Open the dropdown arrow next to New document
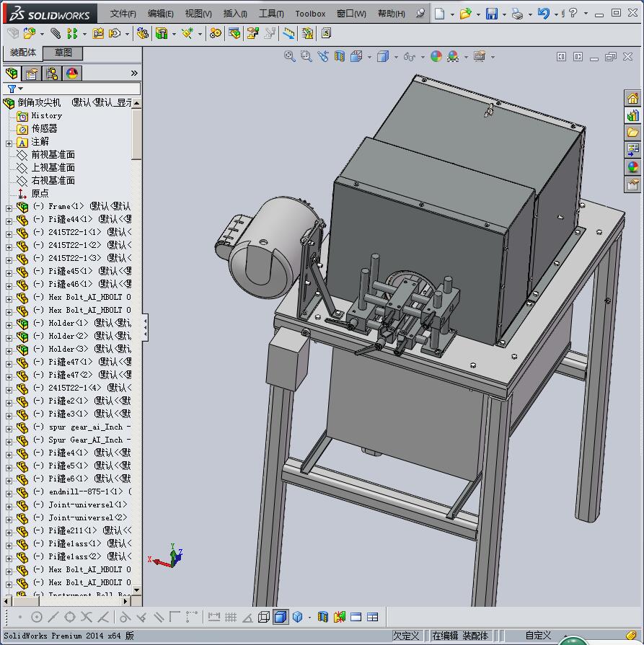 pos(452,14)
